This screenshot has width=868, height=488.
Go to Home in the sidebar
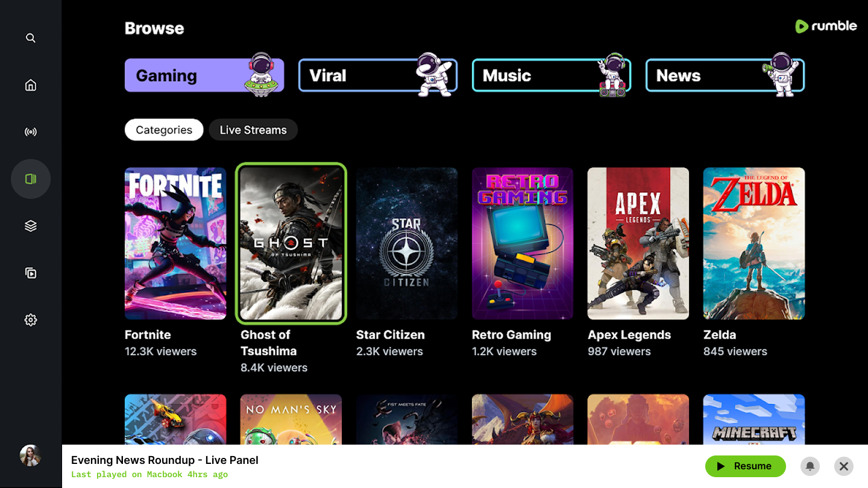pos(31,85)
